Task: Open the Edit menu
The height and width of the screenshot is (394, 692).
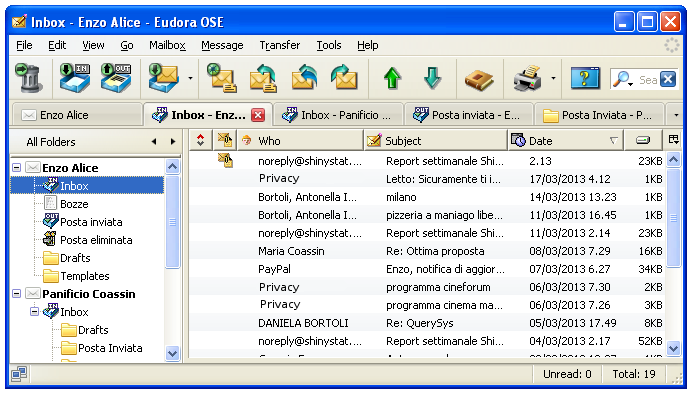Action: (x=57, y=45)
